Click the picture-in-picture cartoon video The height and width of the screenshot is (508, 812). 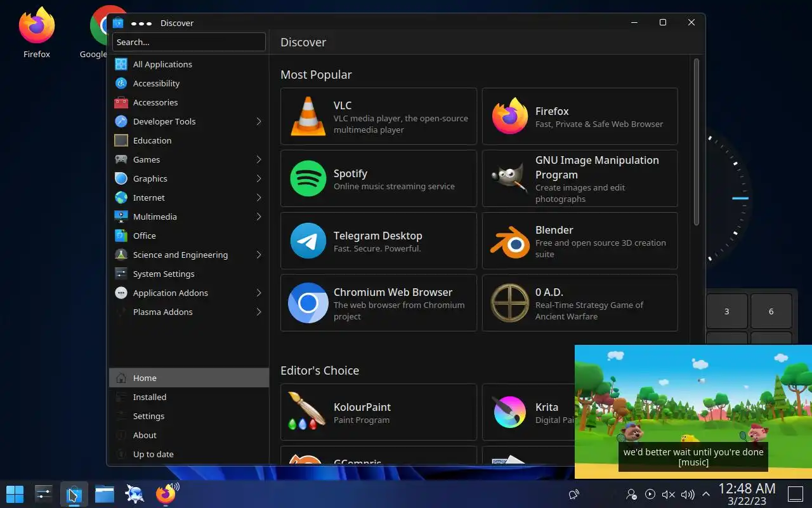pos(693,411)
